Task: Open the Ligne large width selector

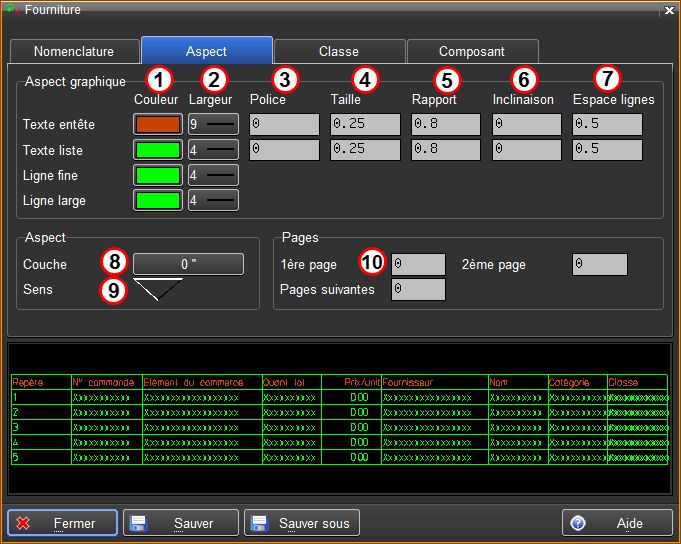Action: (213, 200)
